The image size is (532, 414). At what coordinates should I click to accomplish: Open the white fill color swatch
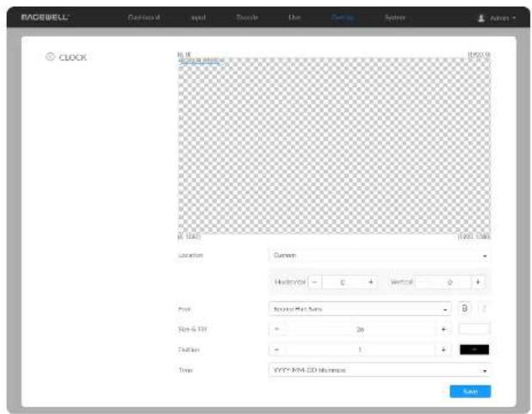pyautogui.click(x=474, y=329)
